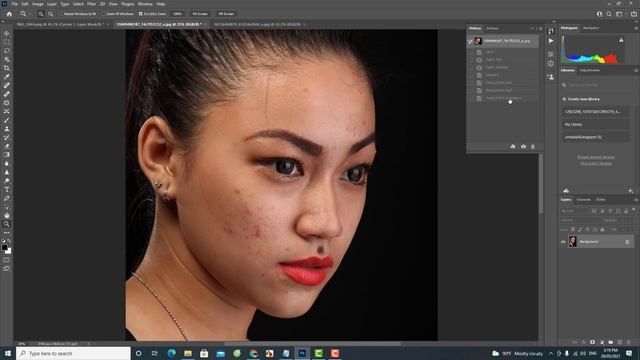Click the foreground color swatch
640x360 pixels.
coord(4,247)
